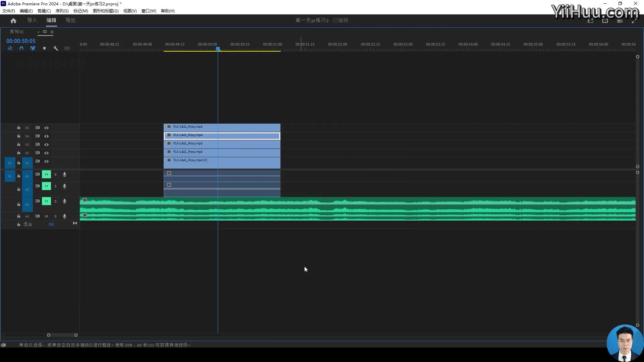Close the 02 sequence tab
This screenshot has width=644, height=362.
pos(38,32)
